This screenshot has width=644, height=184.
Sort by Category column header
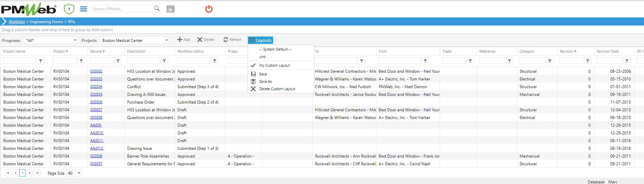coord(527,51)
